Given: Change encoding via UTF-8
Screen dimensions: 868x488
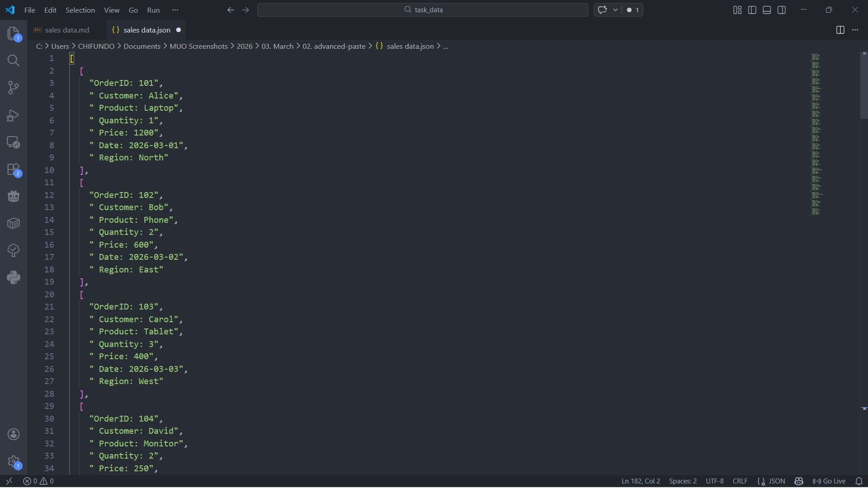Looking at the screenshot, I should coord(715,481).
